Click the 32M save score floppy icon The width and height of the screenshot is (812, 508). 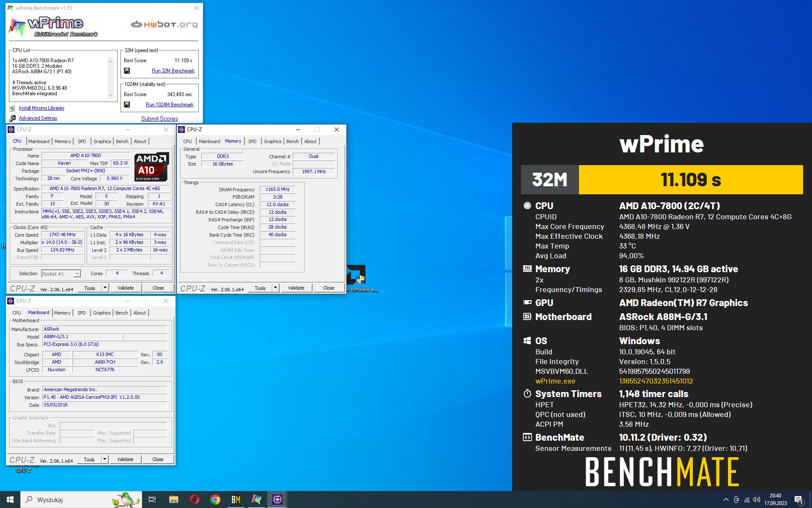(x=127, y=71)
